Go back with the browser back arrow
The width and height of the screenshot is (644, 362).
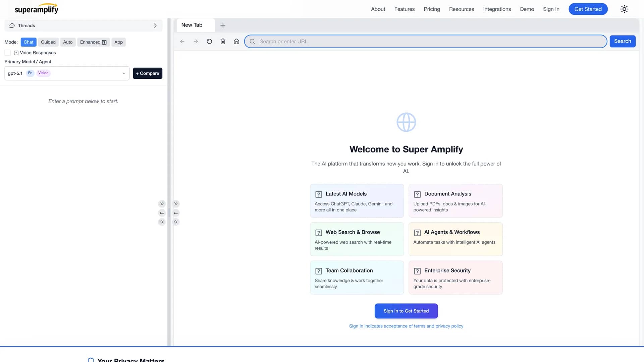[182, 41]
